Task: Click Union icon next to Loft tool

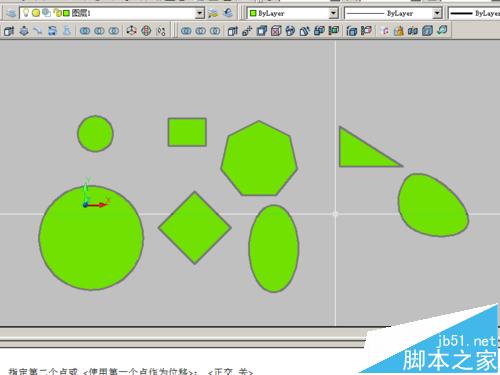Action: click(85, 31)
